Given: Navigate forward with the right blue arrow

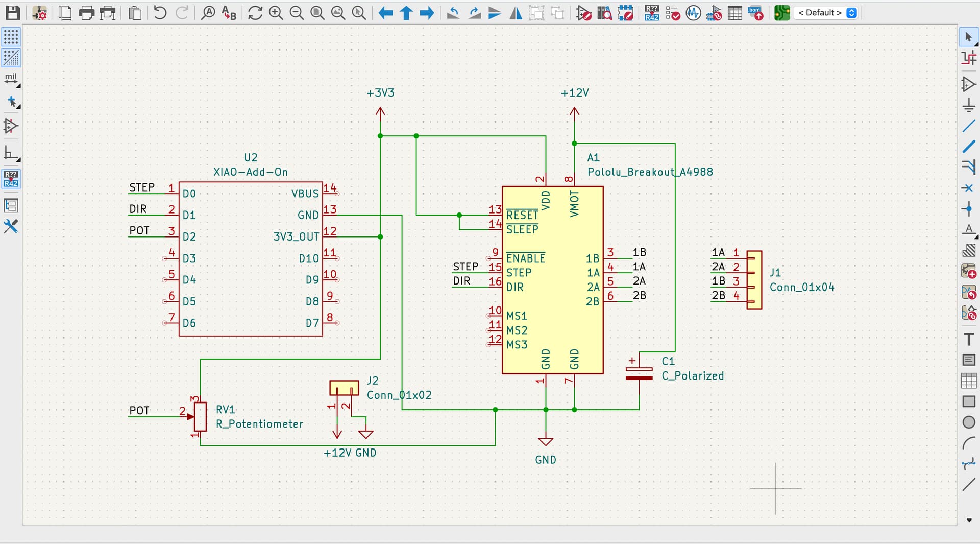Looking at the screenshot, I should [427, 13].
